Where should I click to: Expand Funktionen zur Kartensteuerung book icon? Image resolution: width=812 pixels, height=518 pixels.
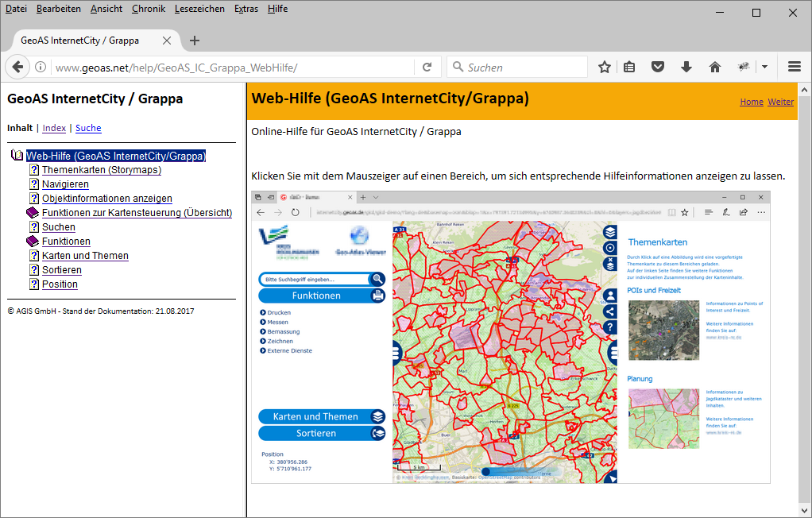33,212
